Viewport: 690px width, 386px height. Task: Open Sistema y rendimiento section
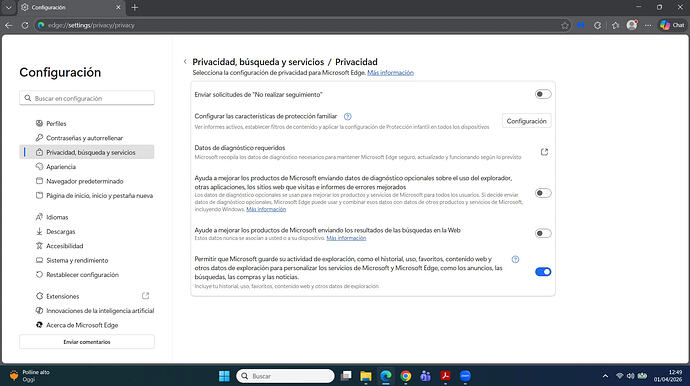pyautogui.click(x=87, y=261)
